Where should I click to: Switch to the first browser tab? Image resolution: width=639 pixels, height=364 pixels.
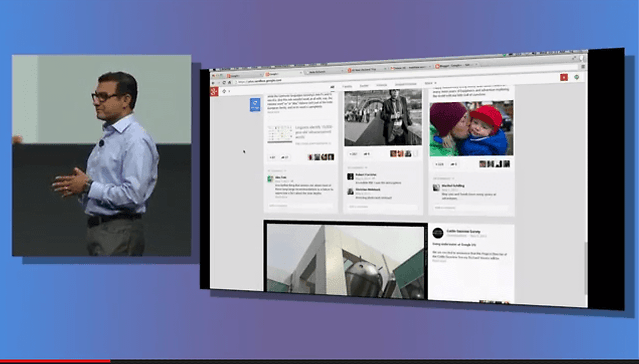click(x=244, y=75)
